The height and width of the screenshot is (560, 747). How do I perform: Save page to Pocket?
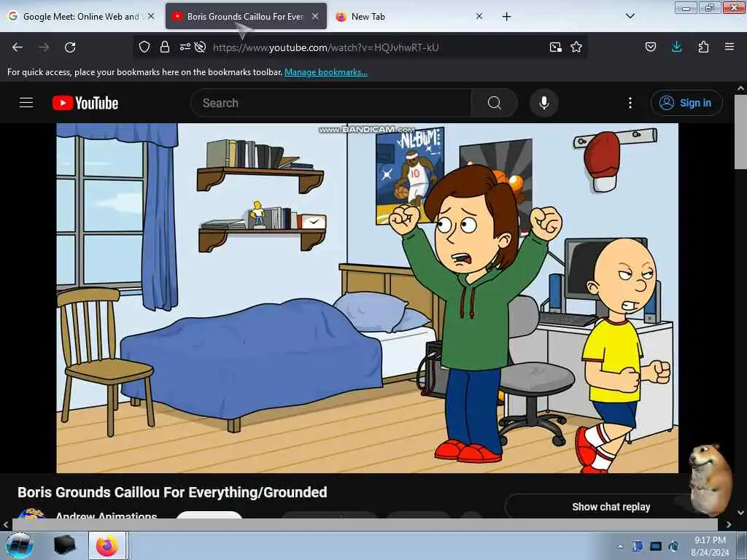(650, 47)
